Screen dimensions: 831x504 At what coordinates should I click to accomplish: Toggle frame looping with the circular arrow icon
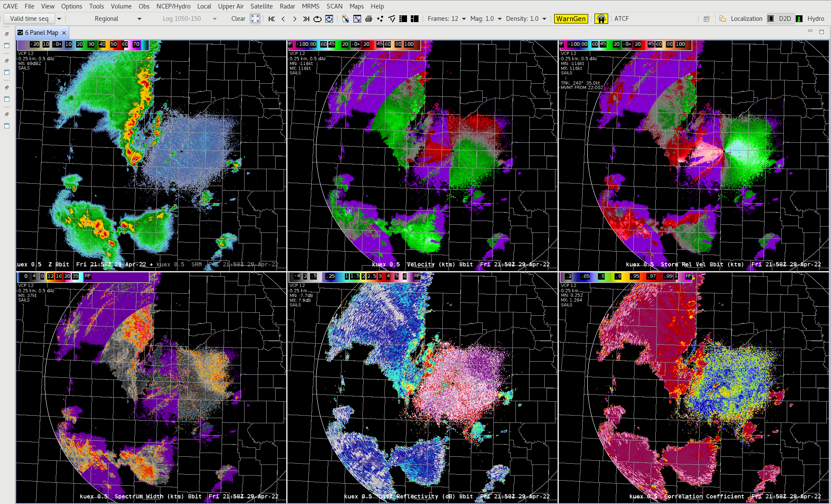pos(317,19)
